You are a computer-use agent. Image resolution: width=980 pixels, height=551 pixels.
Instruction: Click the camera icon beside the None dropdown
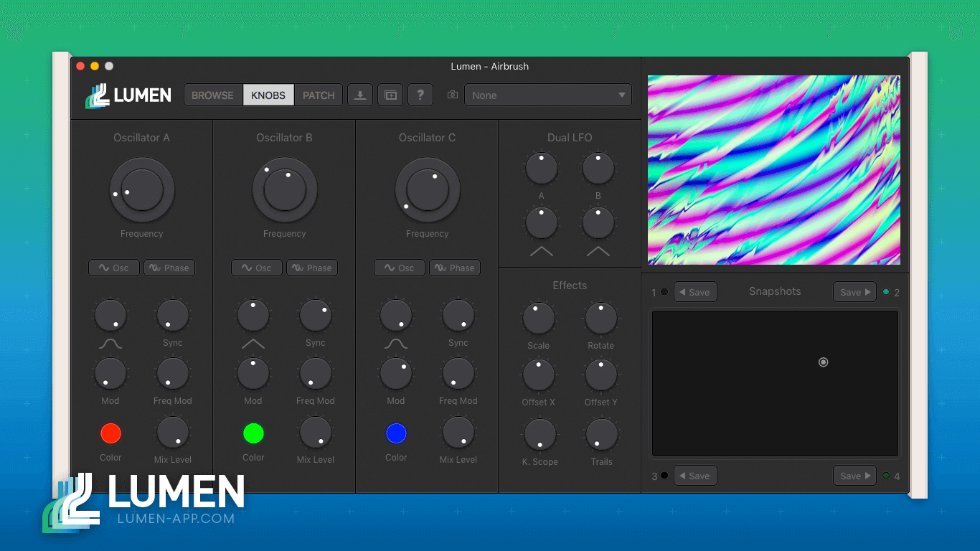click(452, 95)
